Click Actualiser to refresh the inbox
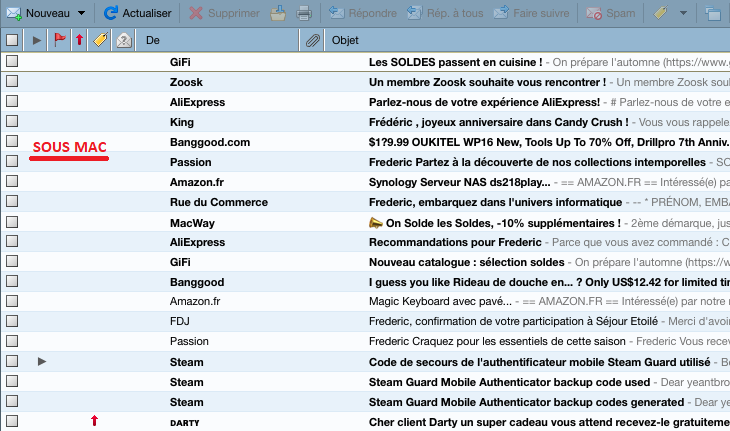 coord(138,14)
